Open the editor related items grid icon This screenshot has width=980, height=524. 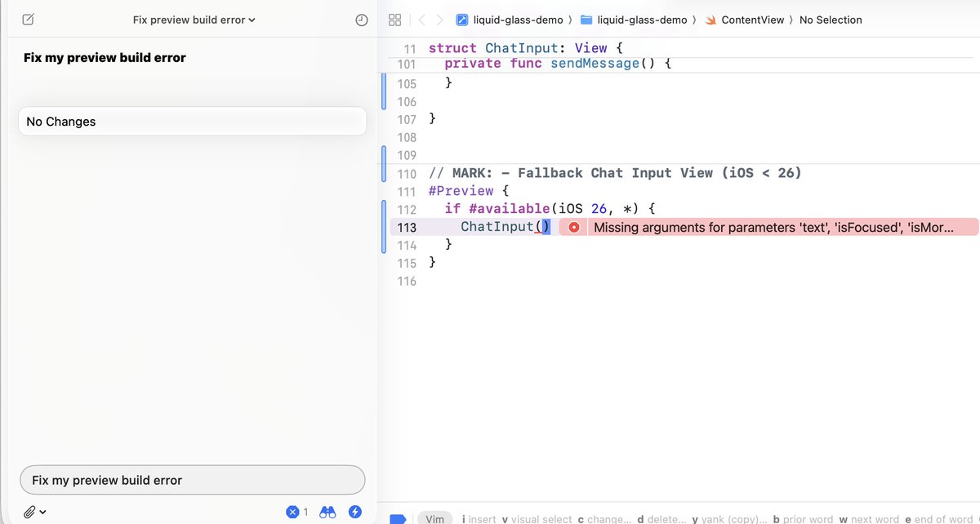pyautogui.click(x=394, y=20)
